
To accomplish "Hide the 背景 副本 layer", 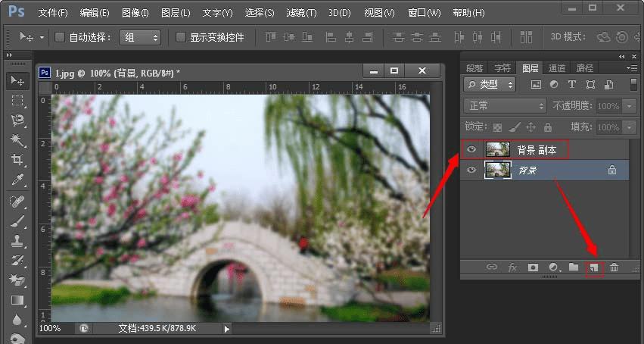I will click(471, 149).
